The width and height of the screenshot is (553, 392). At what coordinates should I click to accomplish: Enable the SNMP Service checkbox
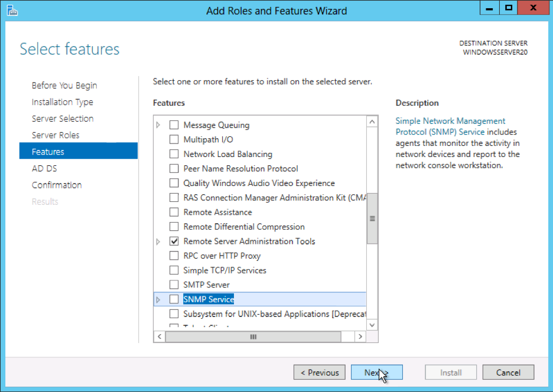click(x=174, y=299)
